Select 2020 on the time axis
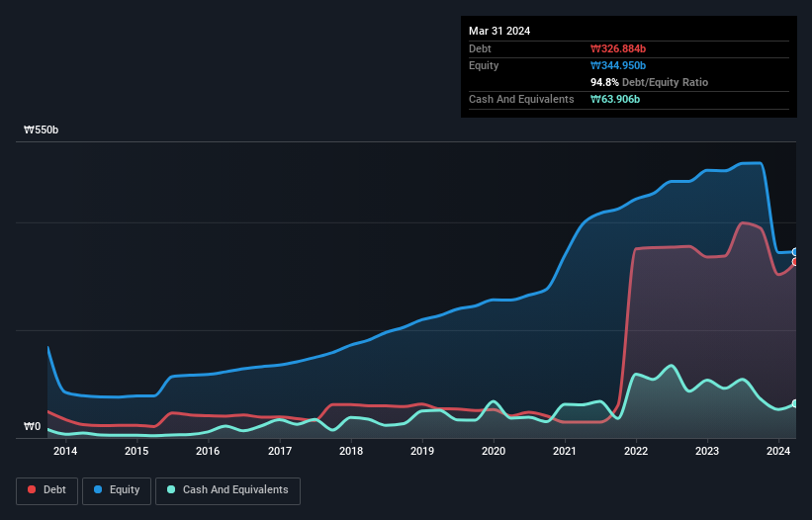Image resolution: width=812 pixels, height=520 pixels. pos(494,452)
